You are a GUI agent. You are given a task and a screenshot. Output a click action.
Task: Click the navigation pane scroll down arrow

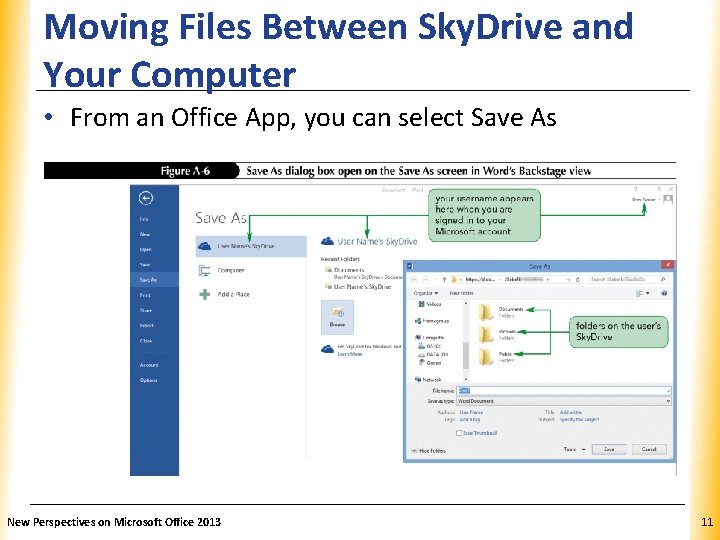(x=466, y=379)
